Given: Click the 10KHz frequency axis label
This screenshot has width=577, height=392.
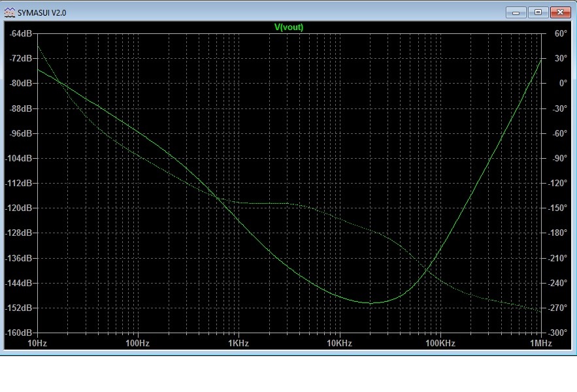Looking at the screenshot, I should (339, 344).
